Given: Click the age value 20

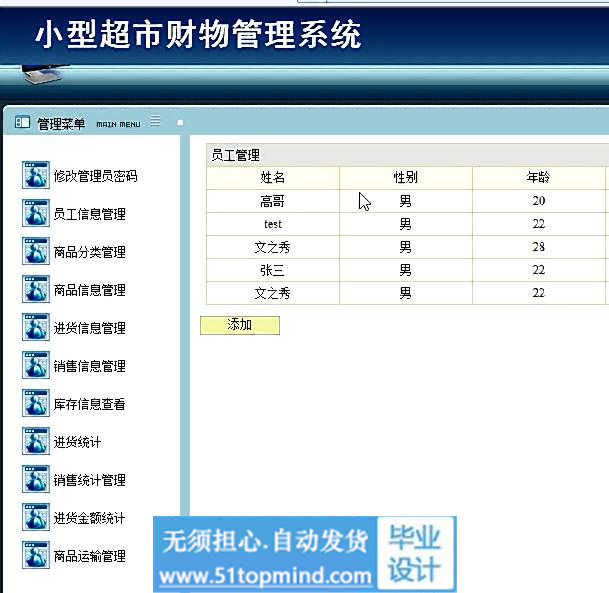Looking at the screenshot, I should 538,201.
